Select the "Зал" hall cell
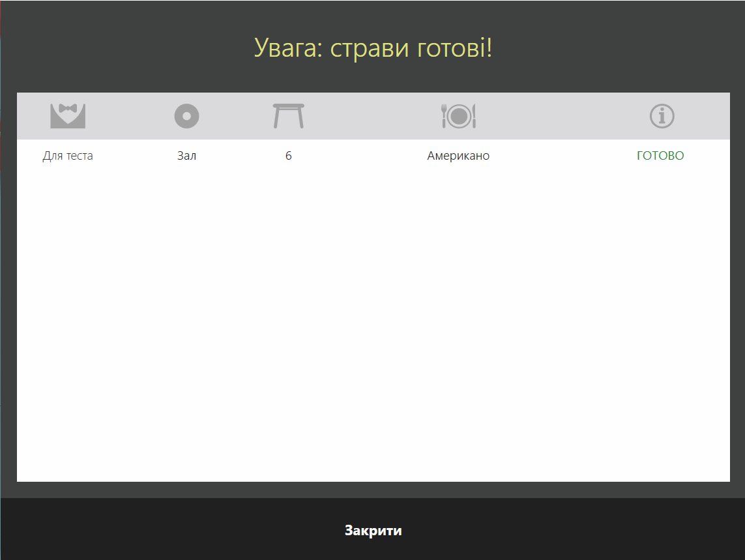 (186, 156)
